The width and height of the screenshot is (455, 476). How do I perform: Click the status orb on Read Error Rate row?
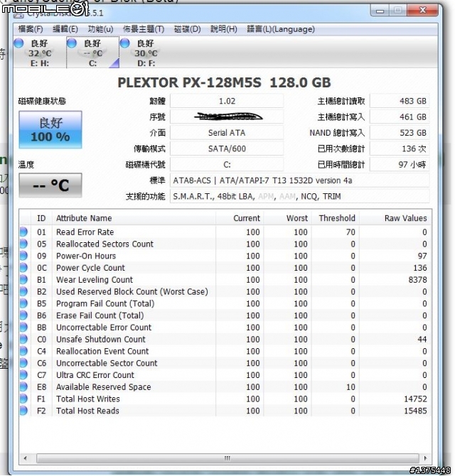pos(23,232)
